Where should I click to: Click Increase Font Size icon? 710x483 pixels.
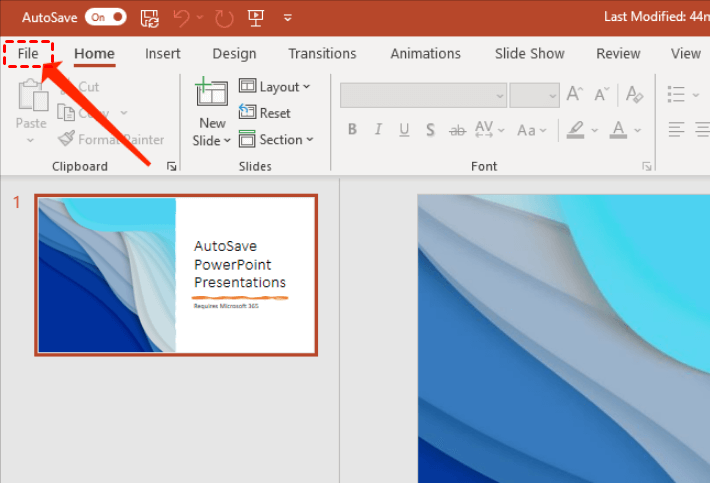pyautogui.click(x=575, y=94)
